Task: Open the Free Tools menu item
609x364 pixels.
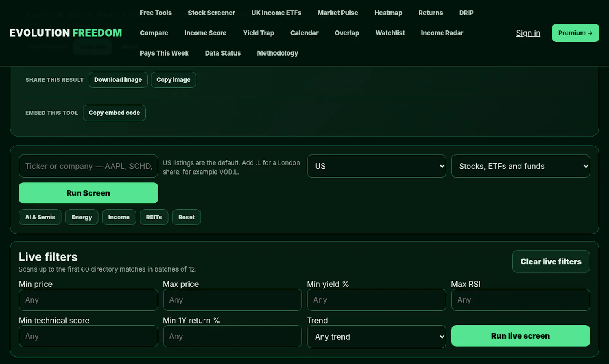Action: point(156,13)
